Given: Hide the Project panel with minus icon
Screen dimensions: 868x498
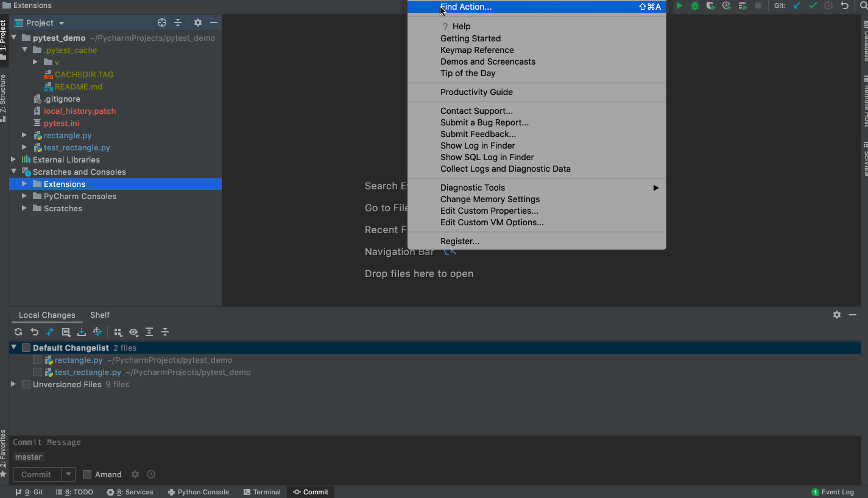Looking at the screenshot, I should (x=214, y=23).
